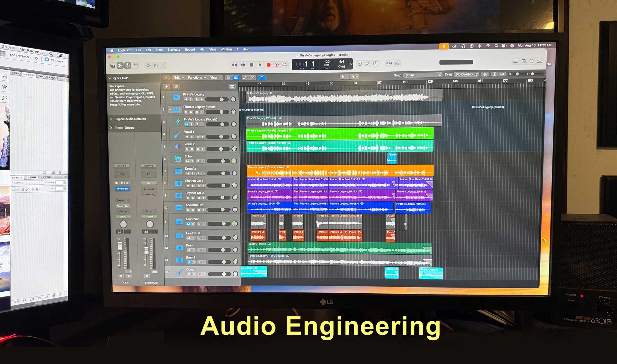Toggle the Inspector panel button
This screenshot has width=617, height=364.
(x=120, y=66)
